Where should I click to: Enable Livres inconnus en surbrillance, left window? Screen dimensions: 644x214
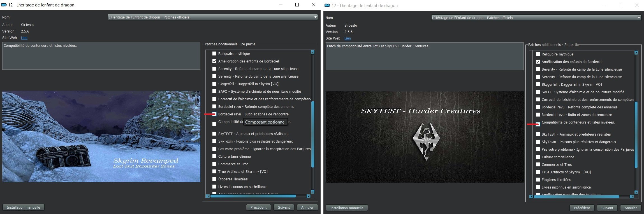(x=214, y=187)
